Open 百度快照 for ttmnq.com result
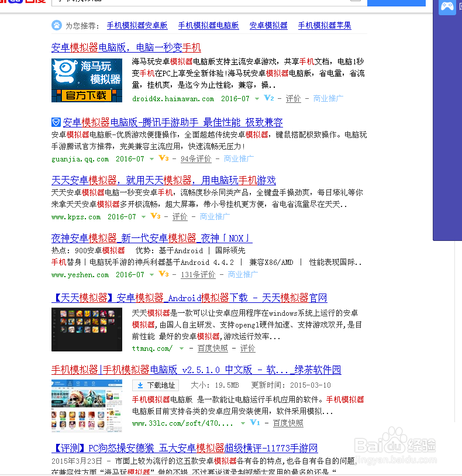The width and height of the screenshot is (462, 476). coord(212,348)
